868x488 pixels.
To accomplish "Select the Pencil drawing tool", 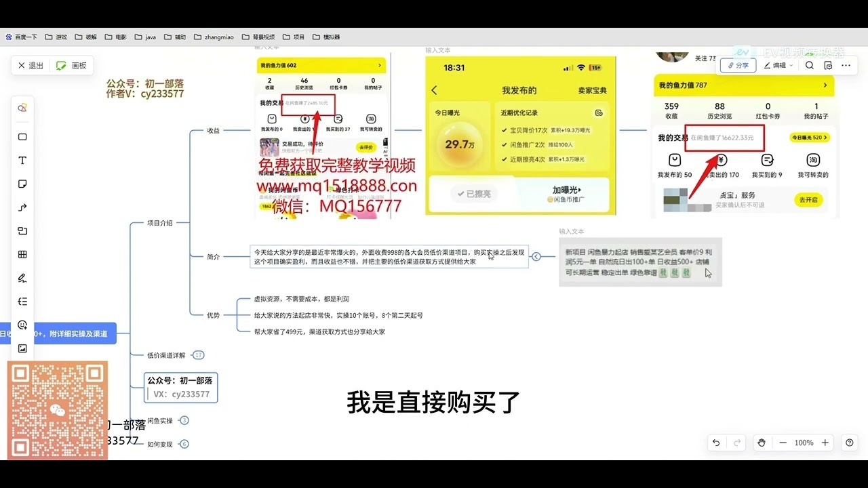I will pos(22,277).
